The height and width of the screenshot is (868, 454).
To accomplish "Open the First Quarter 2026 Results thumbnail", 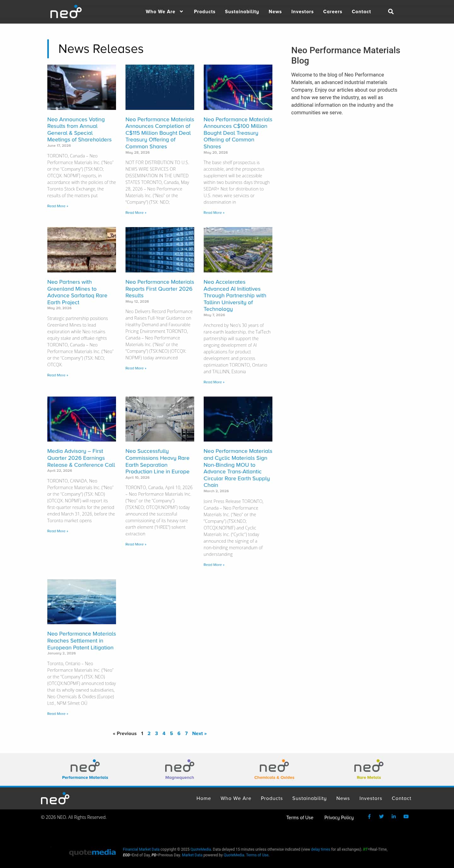I will [160, 250].
